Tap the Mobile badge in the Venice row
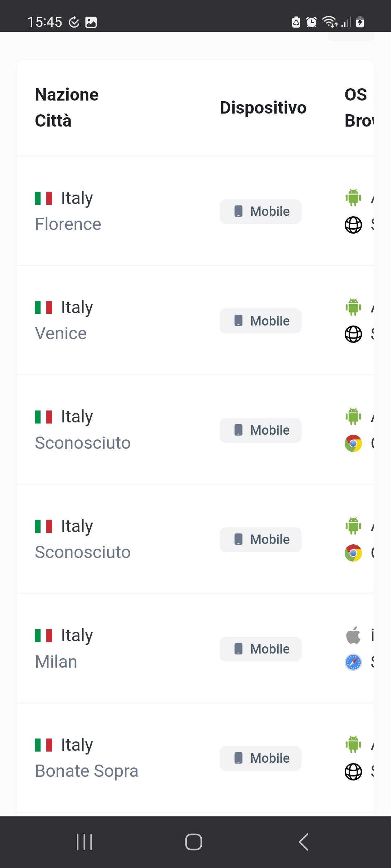 261,321
